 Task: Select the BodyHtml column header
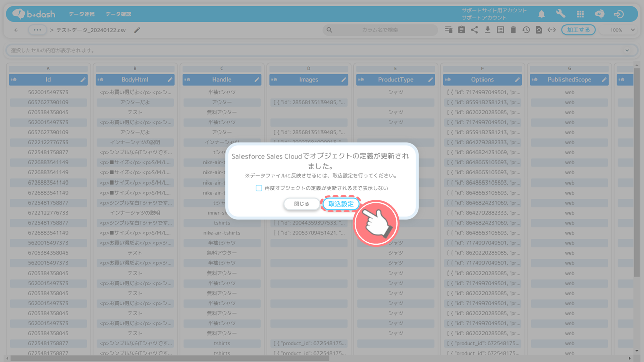click(135, 79)
